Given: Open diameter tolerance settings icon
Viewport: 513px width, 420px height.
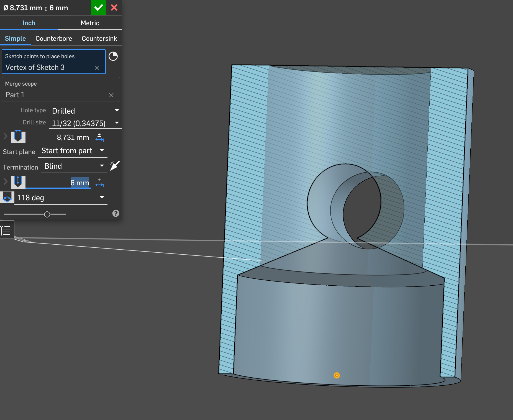Looking at the screenshot, I should [99, 137].
